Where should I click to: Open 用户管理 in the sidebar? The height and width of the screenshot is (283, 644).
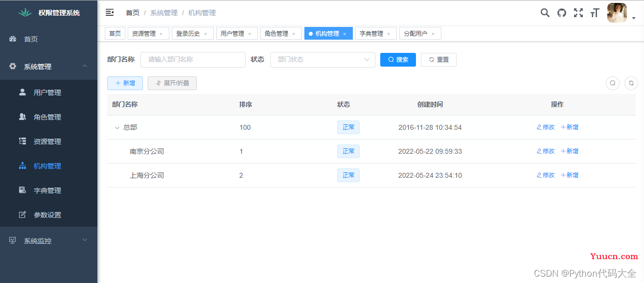coord(49,93)
